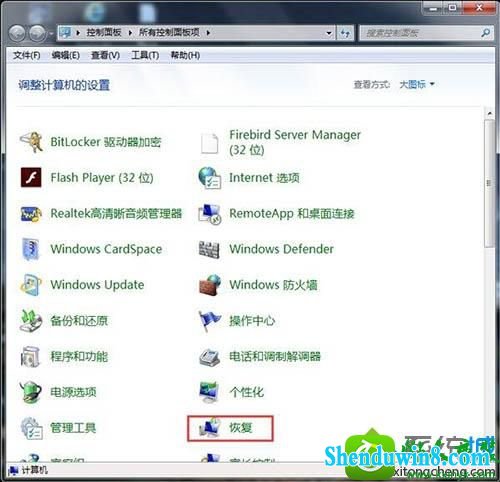The width and height of the screenshot is (500, 482).
Task: Open the Flash Player red icon
Action: tap(31, 178)
